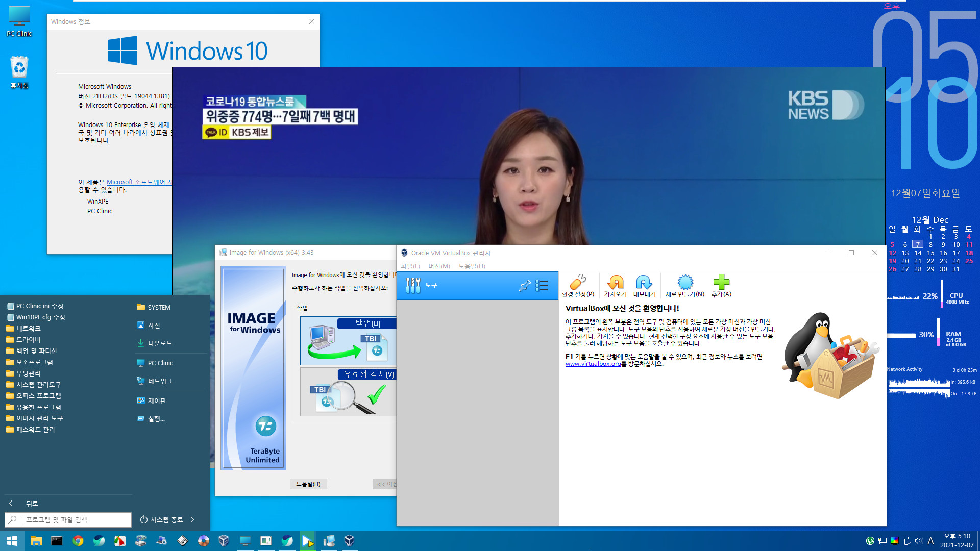Open the 도움말(H) menu in VirtualBox
The image size is (980, 551).
[472, 266]
